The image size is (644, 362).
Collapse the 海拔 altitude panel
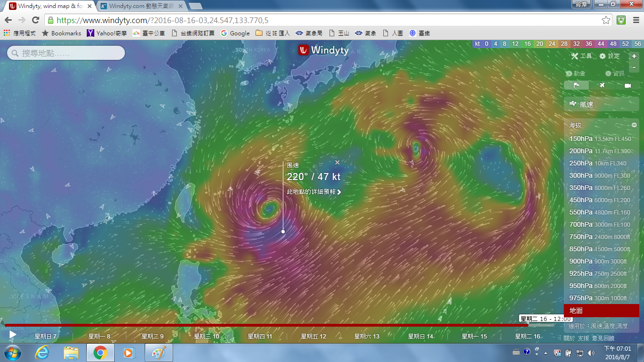(x=634, y=125)
